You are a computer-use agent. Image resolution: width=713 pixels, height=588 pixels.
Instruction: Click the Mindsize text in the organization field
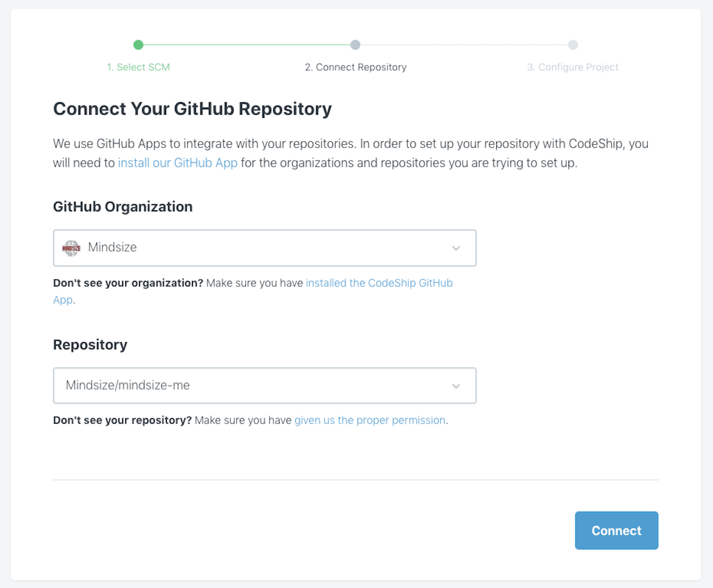point(112,247)
